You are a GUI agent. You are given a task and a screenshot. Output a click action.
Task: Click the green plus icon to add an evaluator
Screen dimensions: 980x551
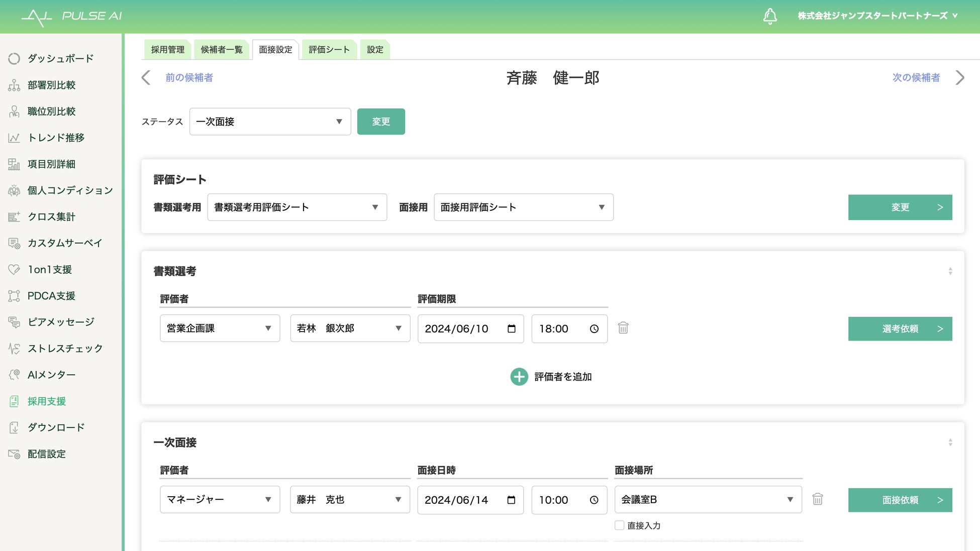pos(519,377)
